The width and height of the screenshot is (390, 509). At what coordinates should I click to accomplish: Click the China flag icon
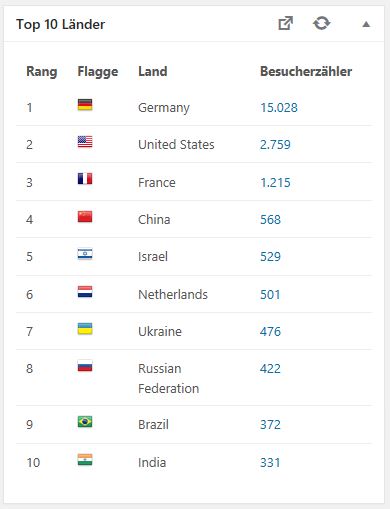click(x=85, y=217)
